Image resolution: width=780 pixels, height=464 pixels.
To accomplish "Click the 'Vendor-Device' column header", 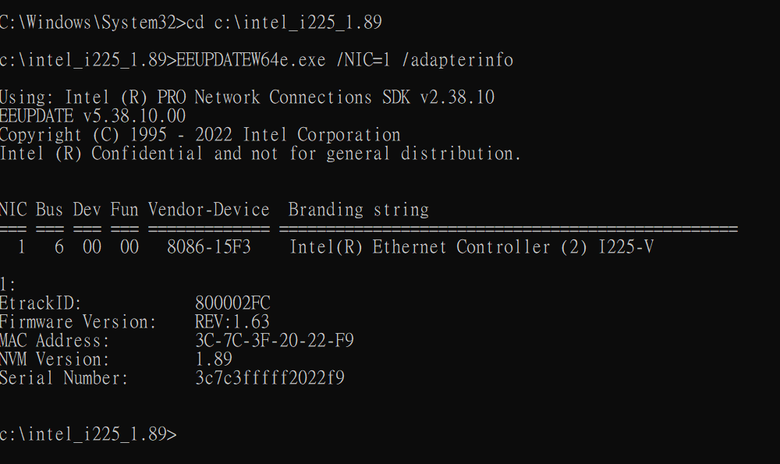I will click(x=208, y=210).
